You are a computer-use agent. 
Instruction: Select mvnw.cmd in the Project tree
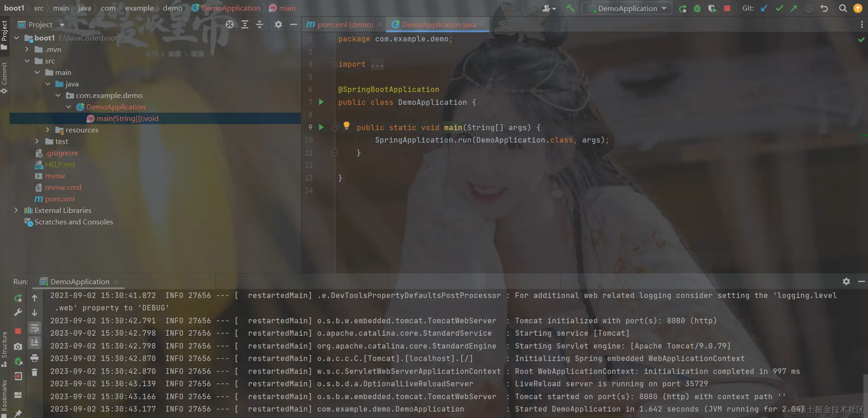[63, 187]
